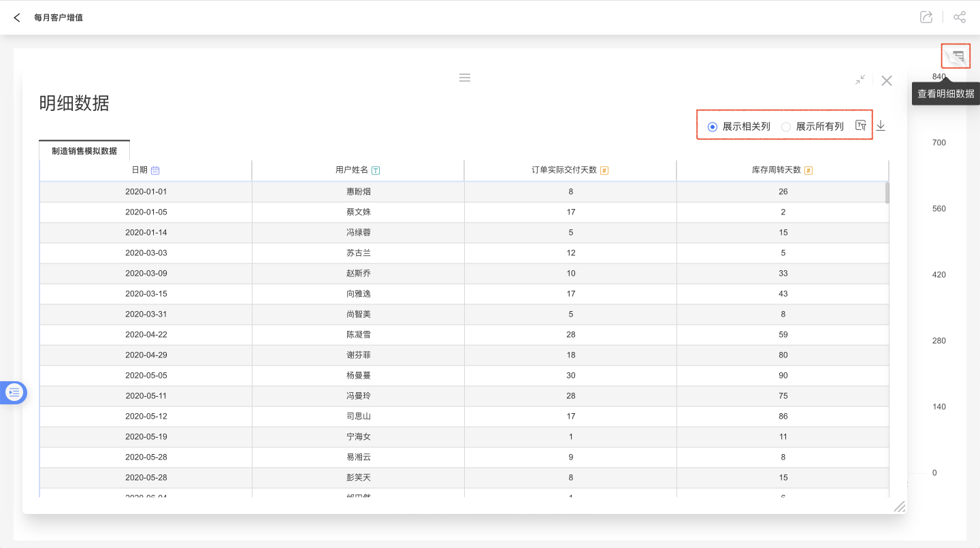Click the 订单实际交付天数 column header
Viewport: 980px width, 548px height.
pyautogui.click(x=564, y=170)
